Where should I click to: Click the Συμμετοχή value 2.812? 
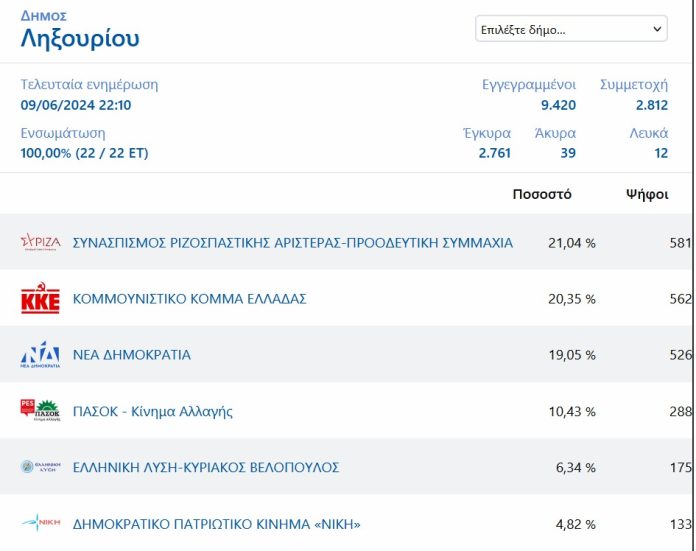[x=652, y=105]
